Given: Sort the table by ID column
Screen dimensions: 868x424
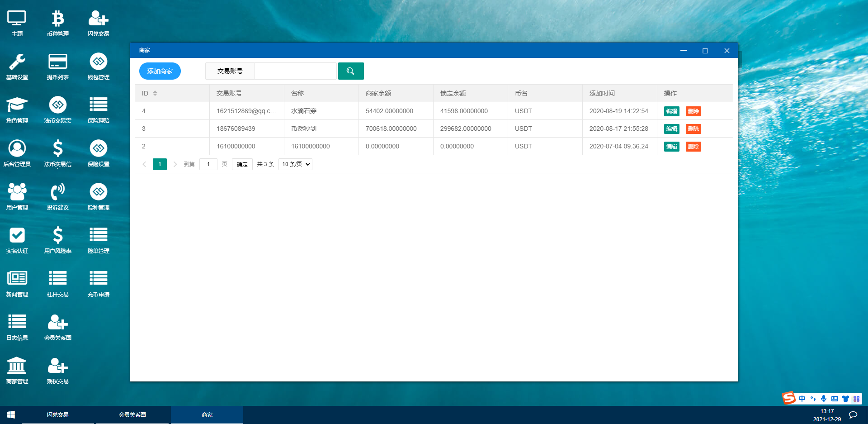Looking at the screenshot, I should click(x=151, y=93).
